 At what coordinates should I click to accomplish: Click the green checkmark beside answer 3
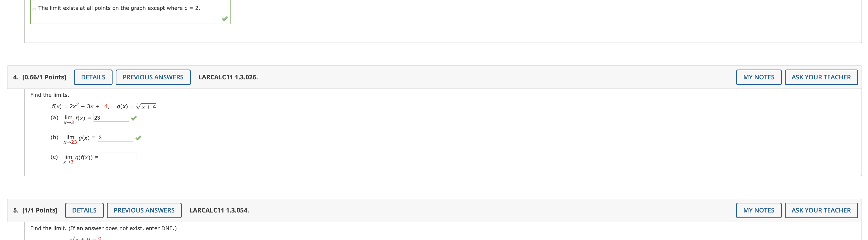tap(139, 138)
